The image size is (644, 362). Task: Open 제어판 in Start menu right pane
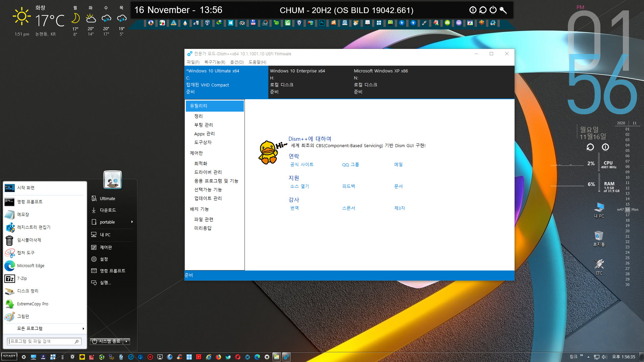coord(112,247)
